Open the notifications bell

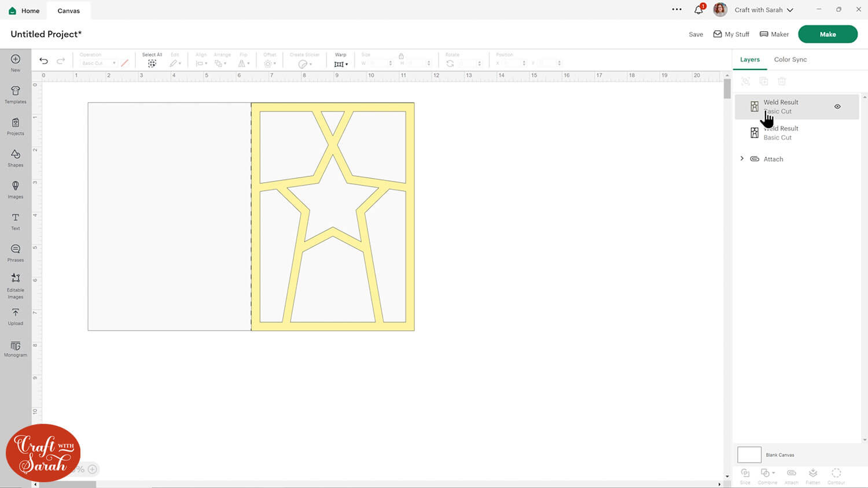(698, 10)
